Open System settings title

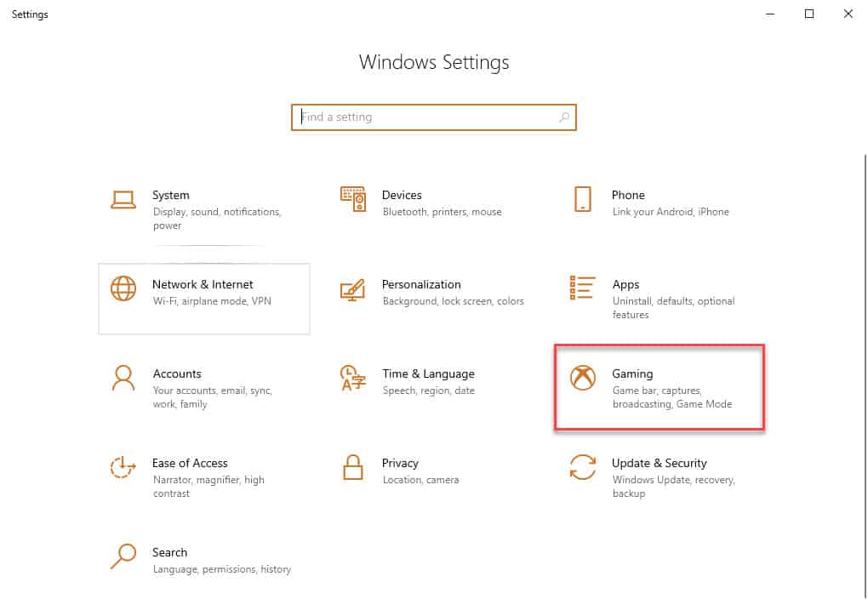click(171, 196)
